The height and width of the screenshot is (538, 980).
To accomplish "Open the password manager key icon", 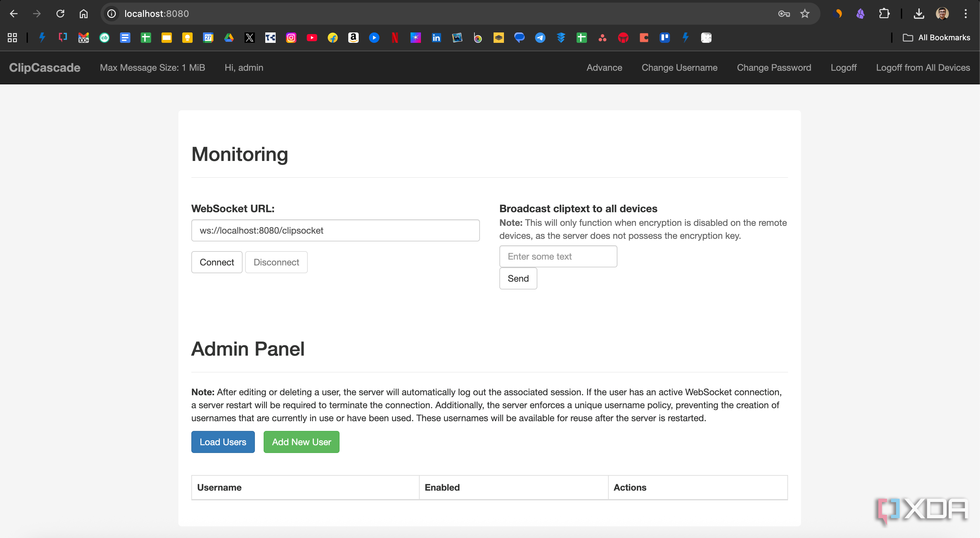I will (784, 14).
